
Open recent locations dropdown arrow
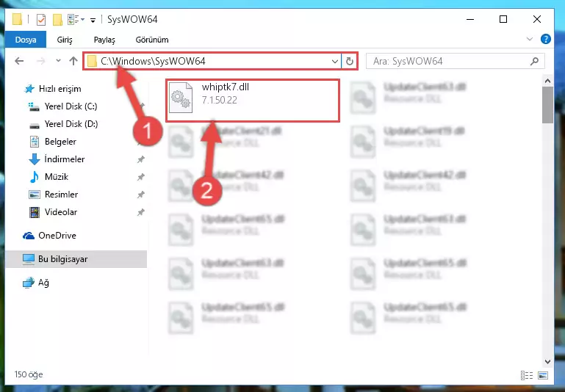point(58,61)
